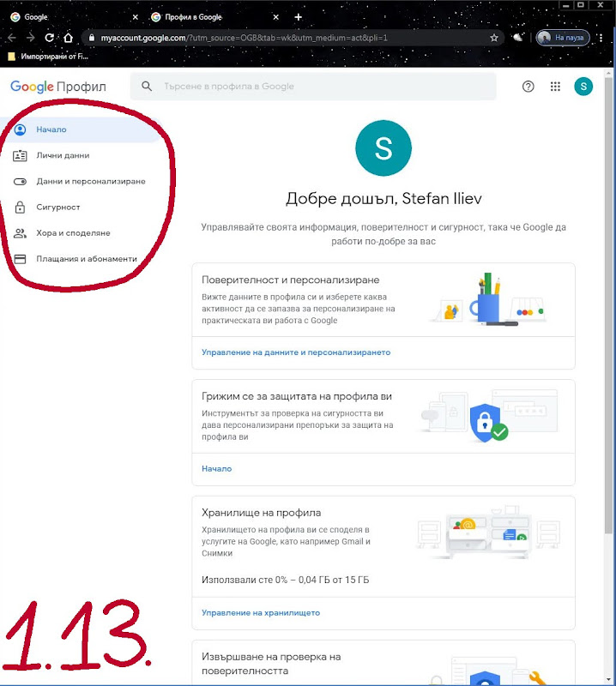Click 'Извършване на проверка на поверителността' title
The width and height of the screenshot is (616, 686).
click(x=271, y=663)
